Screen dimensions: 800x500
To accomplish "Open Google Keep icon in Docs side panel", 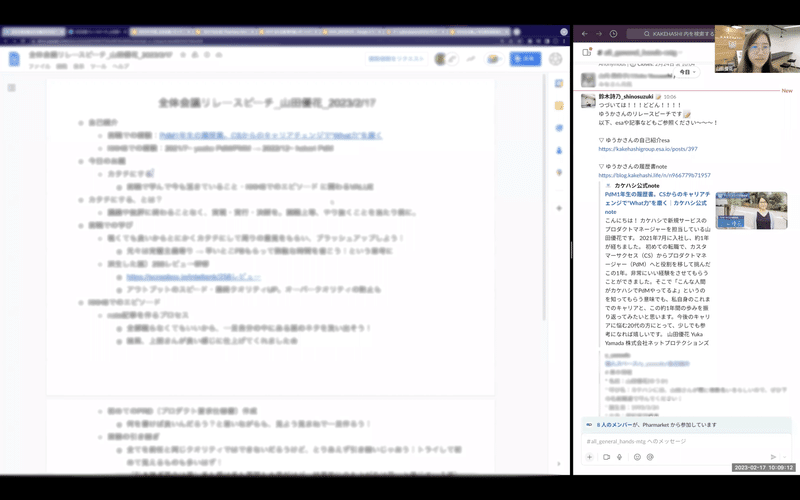I will click(559, 106).
